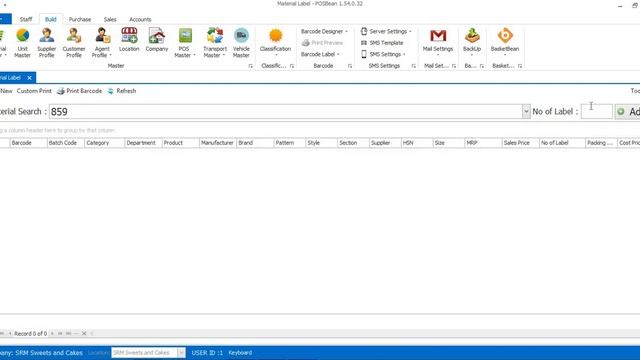Switch to the Staff tab
640x360 pixels.
point(26,19)
